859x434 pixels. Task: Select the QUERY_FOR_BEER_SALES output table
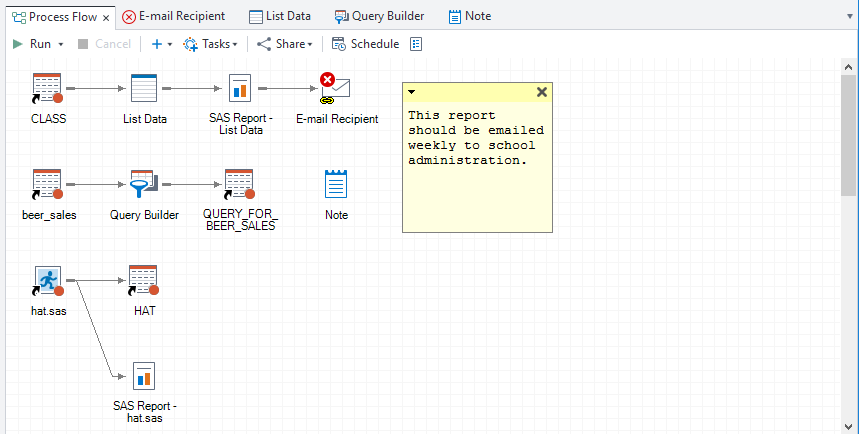tap(239, 185)
